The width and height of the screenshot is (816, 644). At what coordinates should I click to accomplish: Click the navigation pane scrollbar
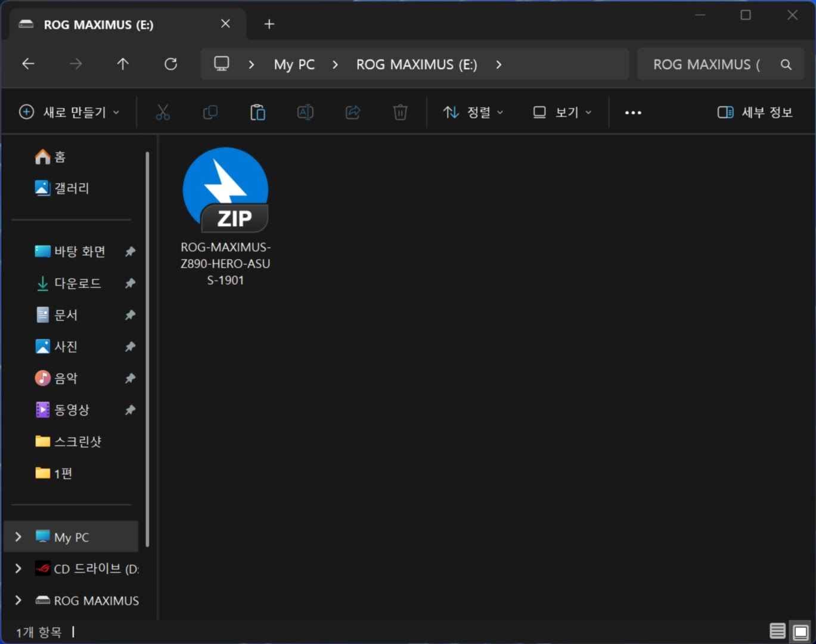[x=147, y=349]
